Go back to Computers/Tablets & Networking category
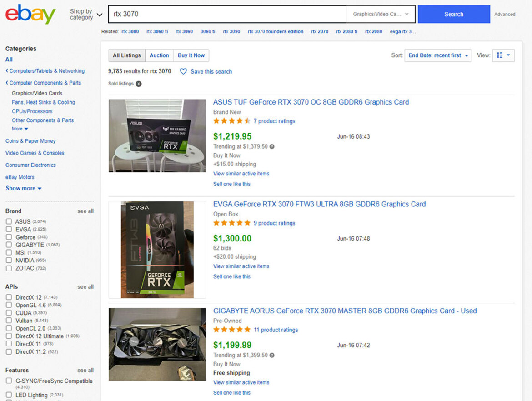The height and width of the screenshot is (401, 532). pos(45,71)
